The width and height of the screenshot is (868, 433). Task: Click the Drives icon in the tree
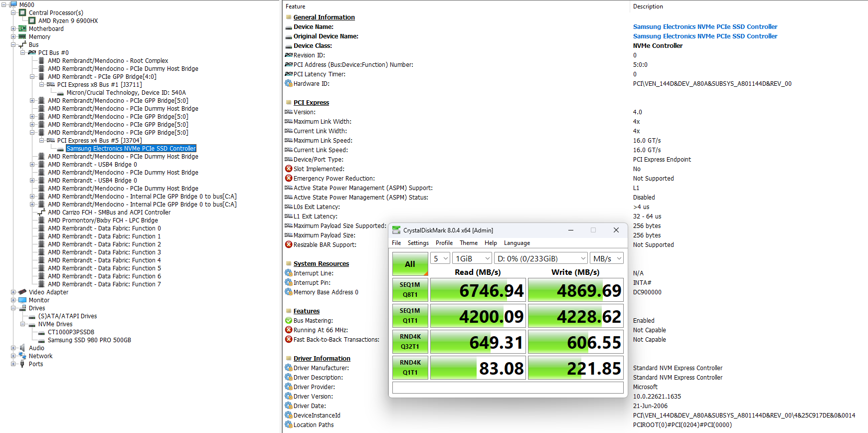22,308
